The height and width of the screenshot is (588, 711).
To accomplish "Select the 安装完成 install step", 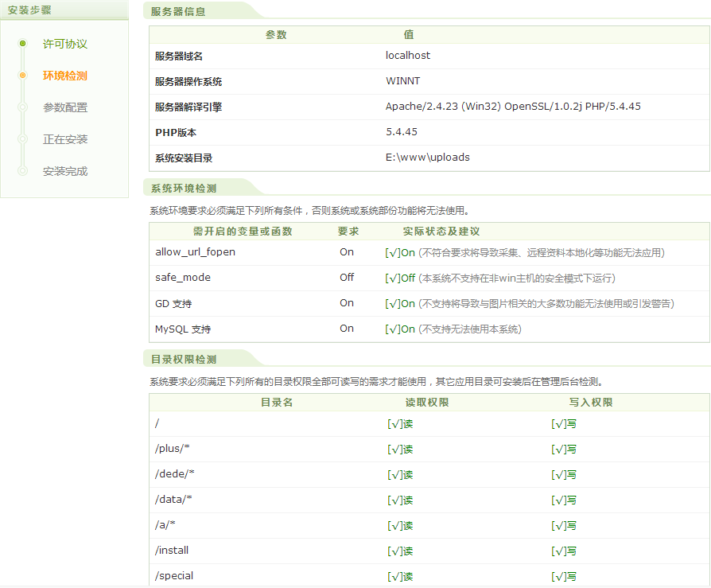I will (x=65, y=171).
